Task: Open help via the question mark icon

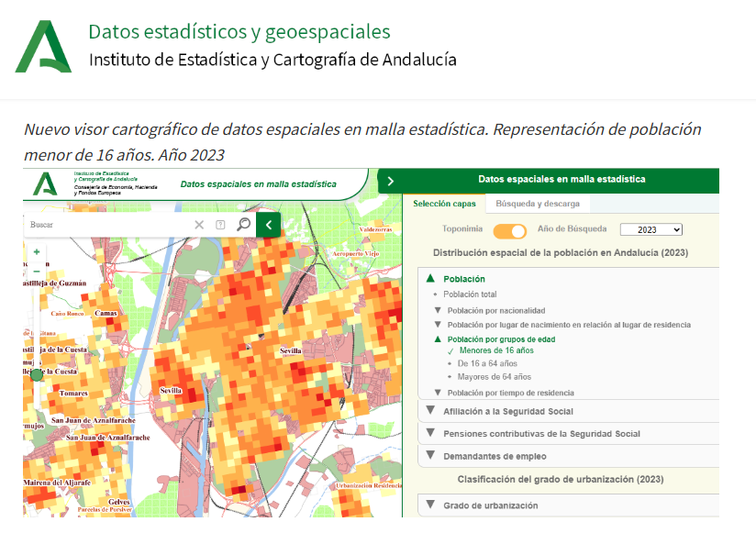Action: (220, 223)
